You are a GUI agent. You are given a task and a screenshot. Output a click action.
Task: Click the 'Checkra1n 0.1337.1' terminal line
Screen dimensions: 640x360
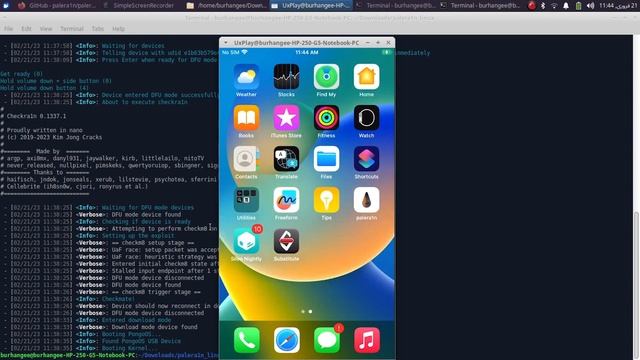[36, 116]
